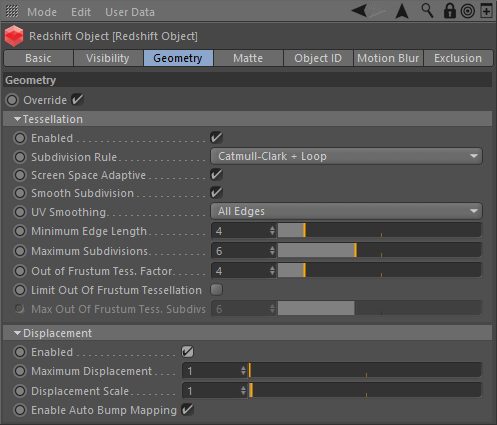Click the grip handle icon beside Mode
497x425 pixels.
click(12, 12)
